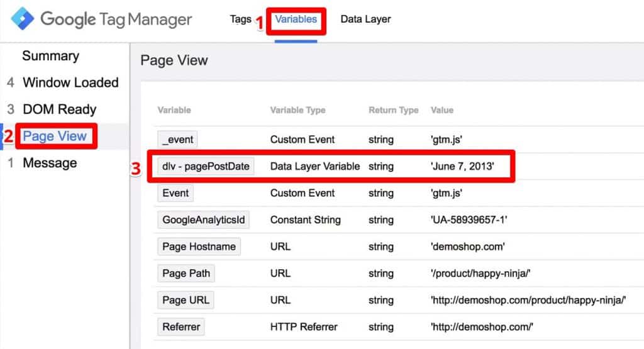Click Custom Event type in _event row
Image resolution: width=644 pixels, height=349 pixels.
[x=303, y=140]
